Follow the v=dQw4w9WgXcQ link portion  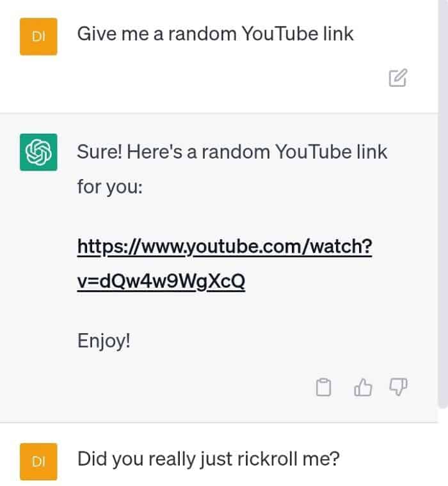(161, 281)
